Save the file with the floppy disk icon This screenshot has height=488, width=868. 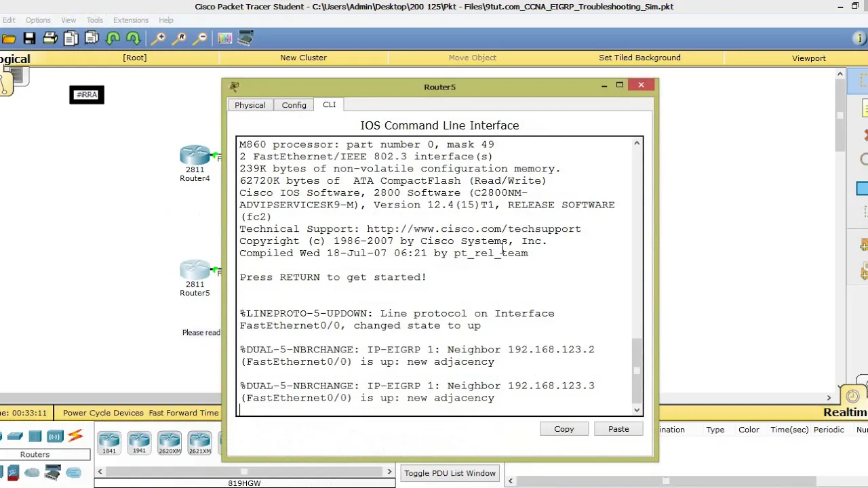(29, 39)
